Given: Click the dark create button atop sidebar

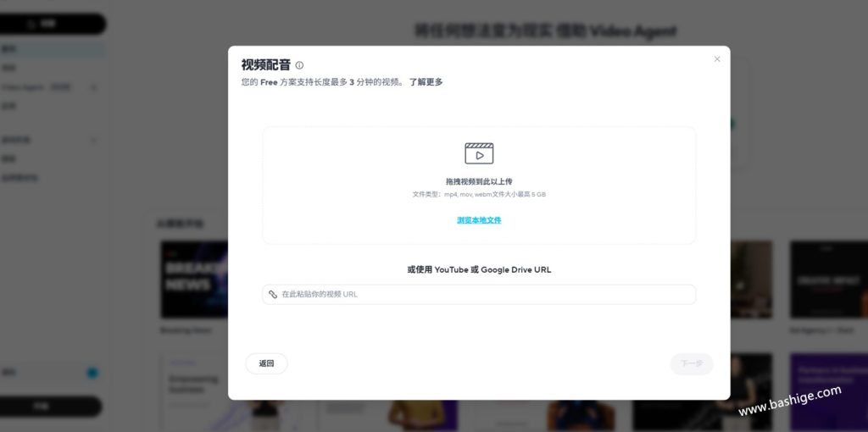Looking at the screenshot, I should (x=51, y=24).
